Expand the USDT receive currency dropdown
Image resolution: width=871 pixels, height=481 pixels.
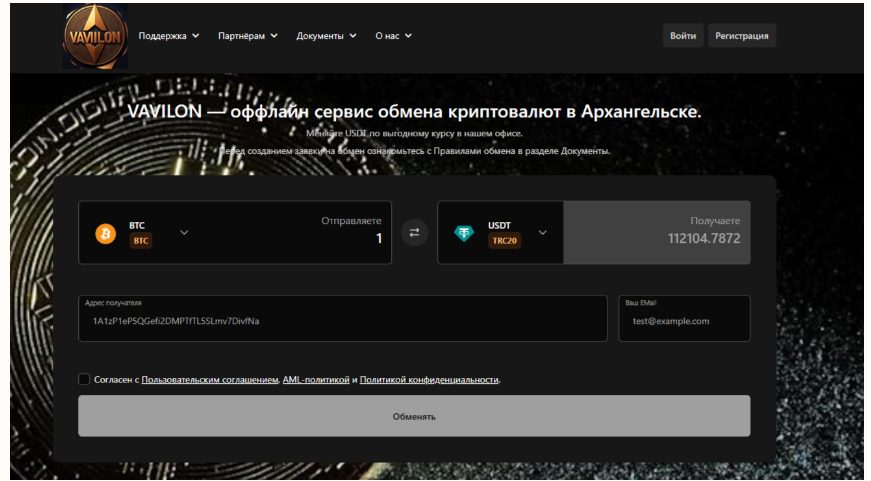point(543,232)
